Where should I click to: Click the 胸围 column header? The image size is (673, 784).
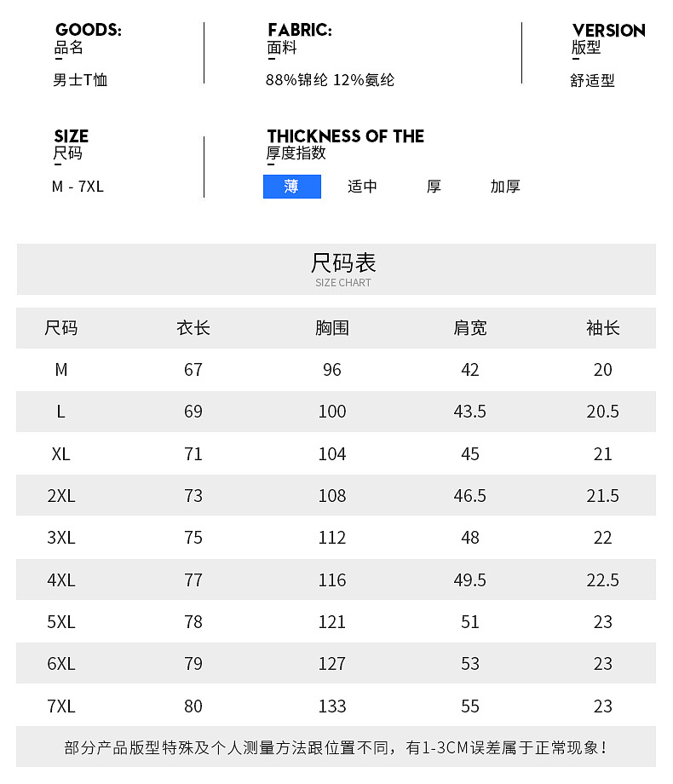tap(332, 328)
